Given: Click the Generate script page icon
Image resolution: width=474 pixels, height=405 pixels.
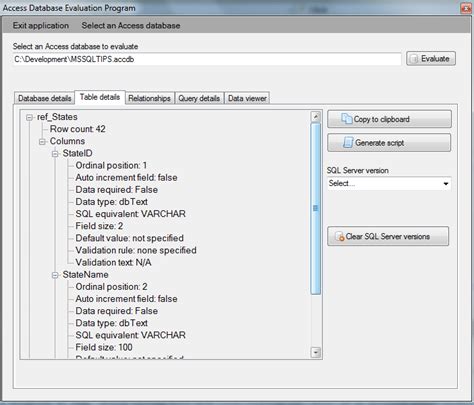Looking at the screenshot, I should 348,143.
